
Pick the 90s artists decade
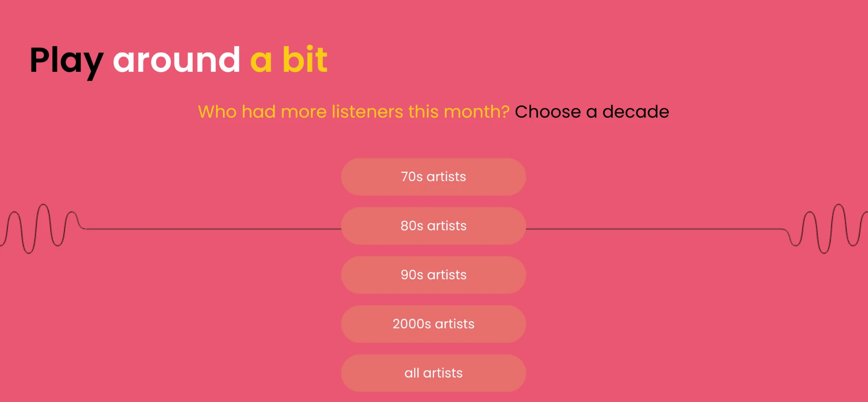click(434, 275)
